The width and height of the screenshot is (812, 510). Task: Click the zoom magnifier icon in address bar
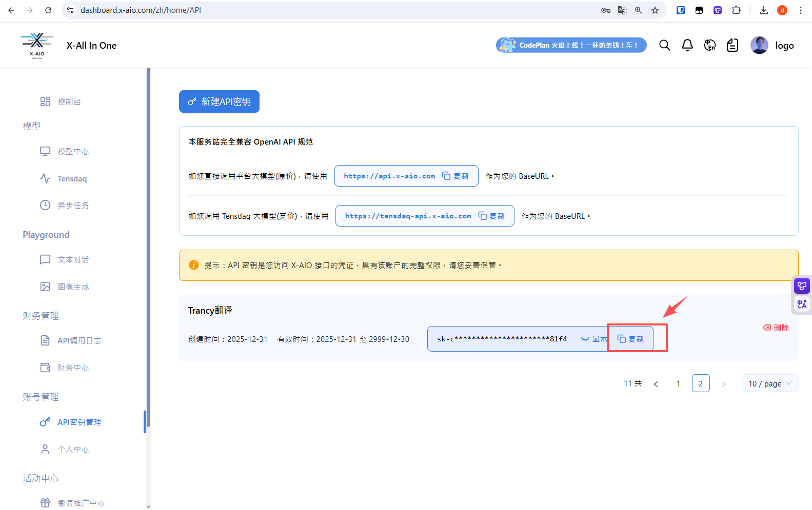[x=639, y=10]
